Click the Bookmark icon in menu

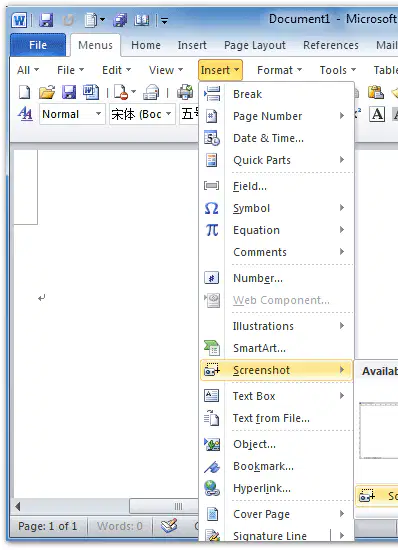212,467
